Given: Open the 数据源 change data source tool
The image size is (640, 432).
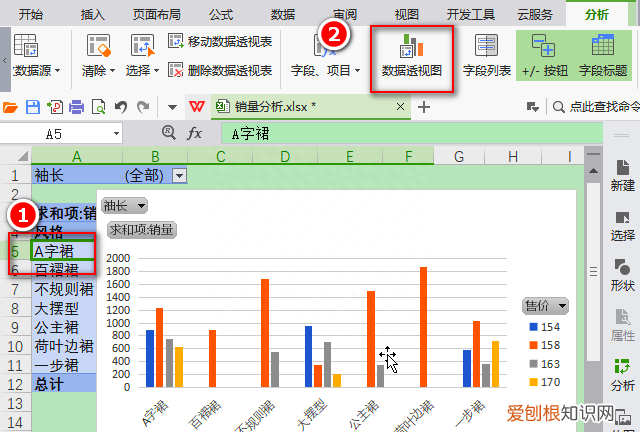Looking at the screenshot, I should (x=35, y=56).
